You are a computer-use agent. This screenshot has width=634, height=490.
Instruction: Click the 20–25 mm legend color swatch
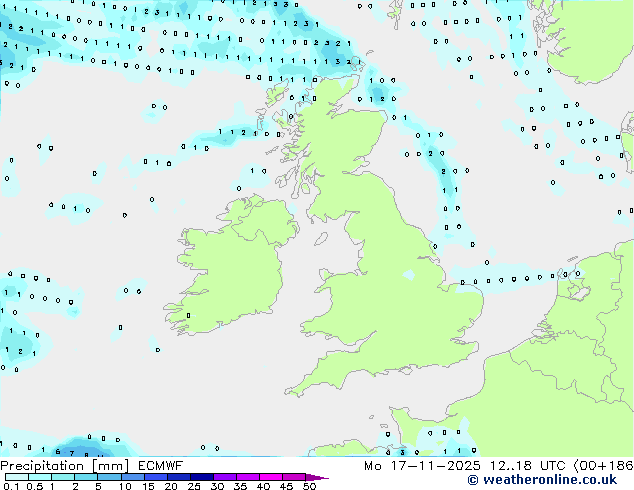179,477
